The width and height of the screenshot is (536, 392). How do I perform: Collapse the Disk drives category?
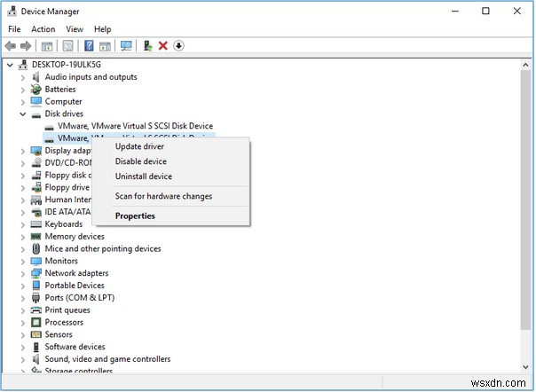[x=22, y=114]
